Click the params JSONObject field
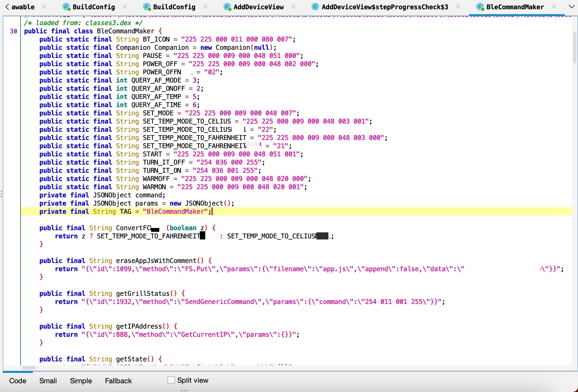Viewport: 578px width, 392px height. [137, 203]
